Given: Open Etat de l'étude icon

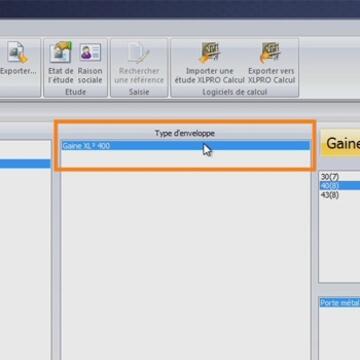Looking at the screenshot, I should pyautogui.click(x=61, y=52).
